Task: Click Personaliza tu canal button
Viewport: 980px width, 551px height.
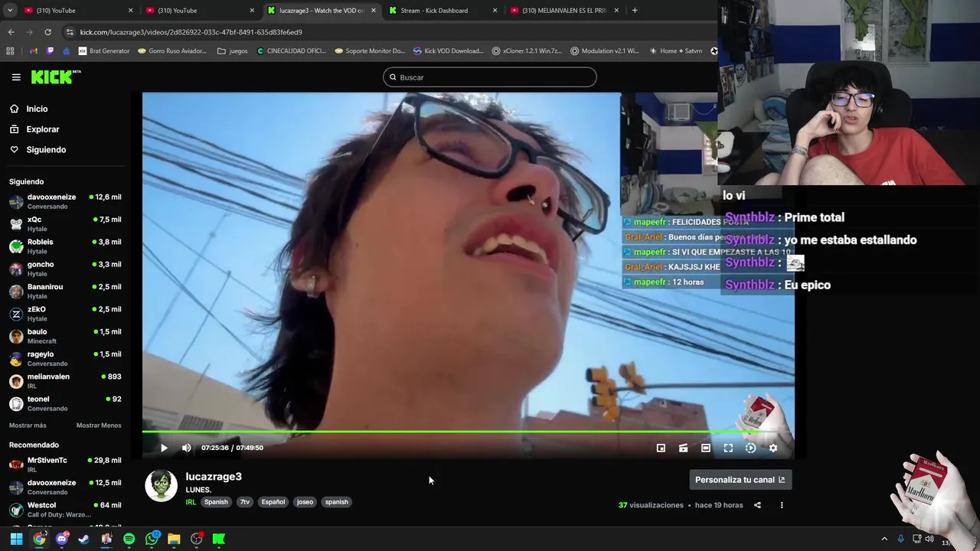Action: tap(740, 480)
